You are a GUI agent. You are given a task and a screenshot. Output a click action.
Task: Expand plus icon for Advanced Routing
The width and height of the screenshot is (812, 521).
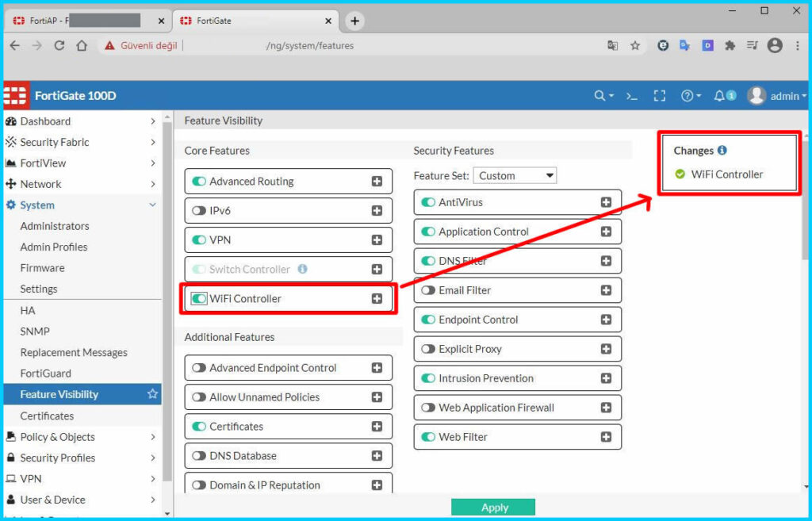point(377,182)
